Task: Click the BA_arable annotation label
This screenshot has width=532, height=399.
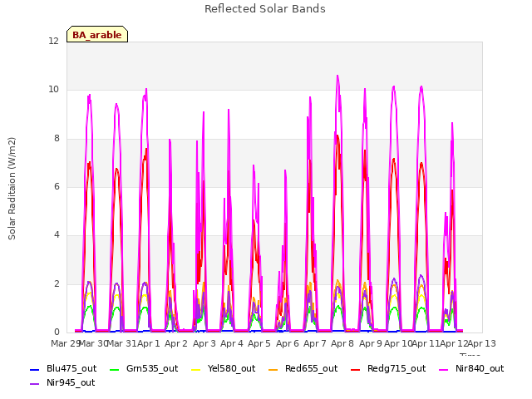Action: pyautogui.click(x=97, y=35)
